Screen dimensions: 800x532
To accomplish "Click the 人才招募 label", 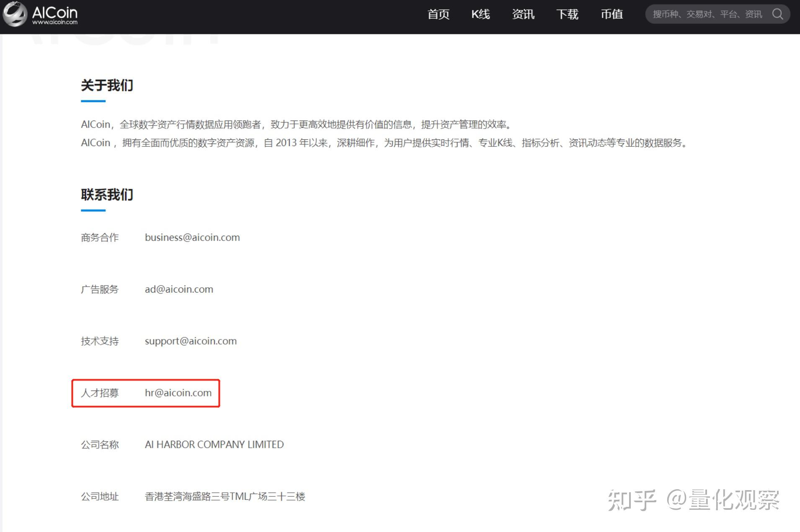I will pyautogui.click(x=100, y=393).
